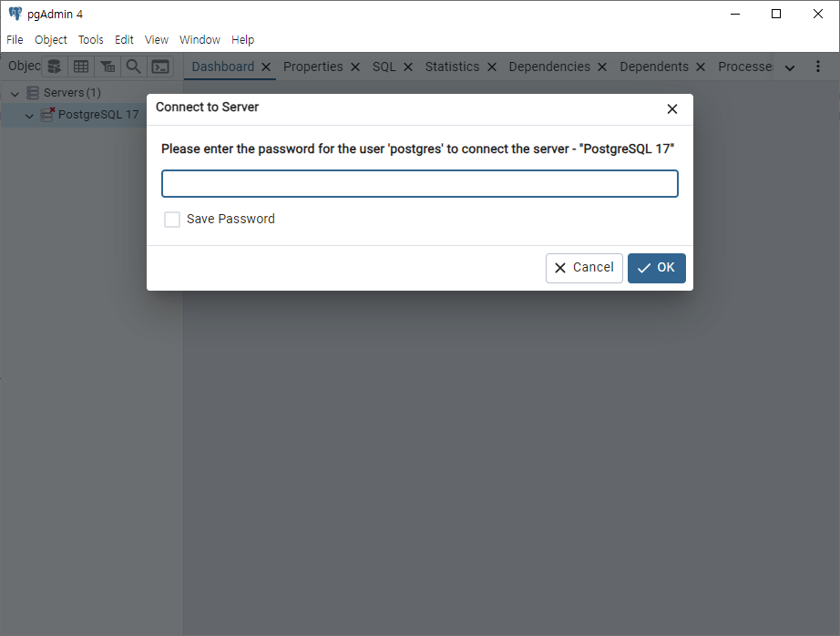Maximize the pgAdmin 4 window
Image resolution: width=840 pixels, height=636 pixels.
775,14
